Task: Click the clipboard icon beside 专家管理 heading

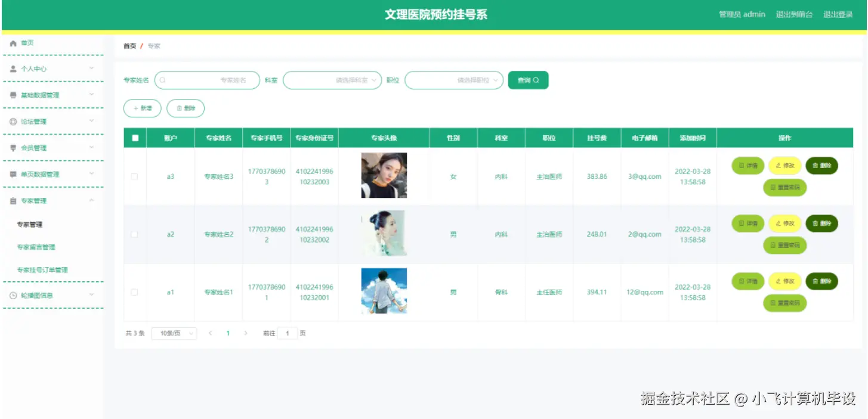Action: (13, 201)
